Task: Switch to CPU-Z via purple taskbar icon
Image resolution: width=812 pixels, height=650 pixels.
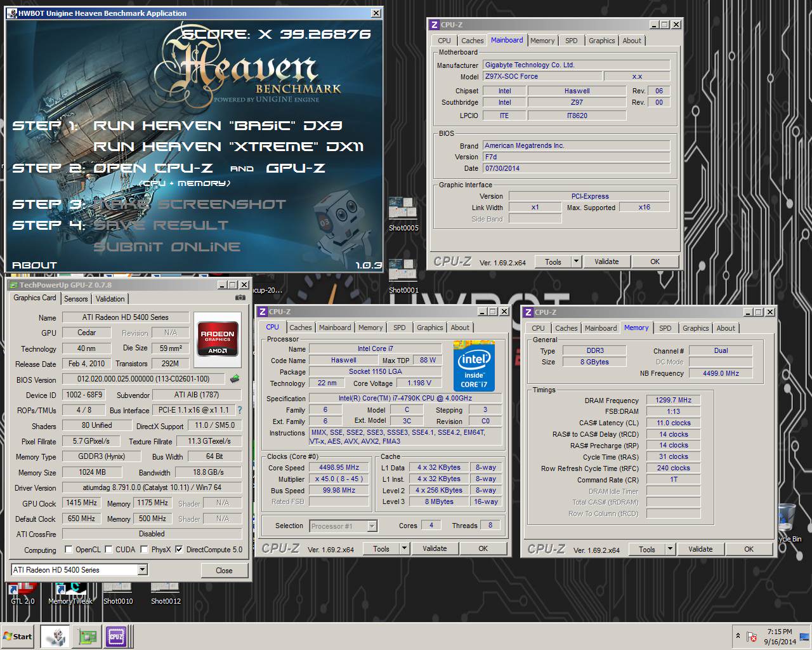Action: tap(116, 637)
